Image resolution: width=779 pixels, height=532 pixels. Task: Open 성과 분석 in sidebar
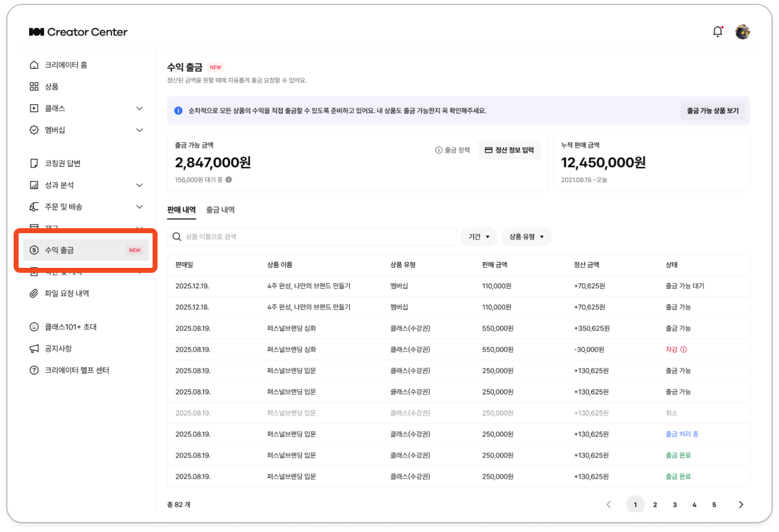coord(86,185)
